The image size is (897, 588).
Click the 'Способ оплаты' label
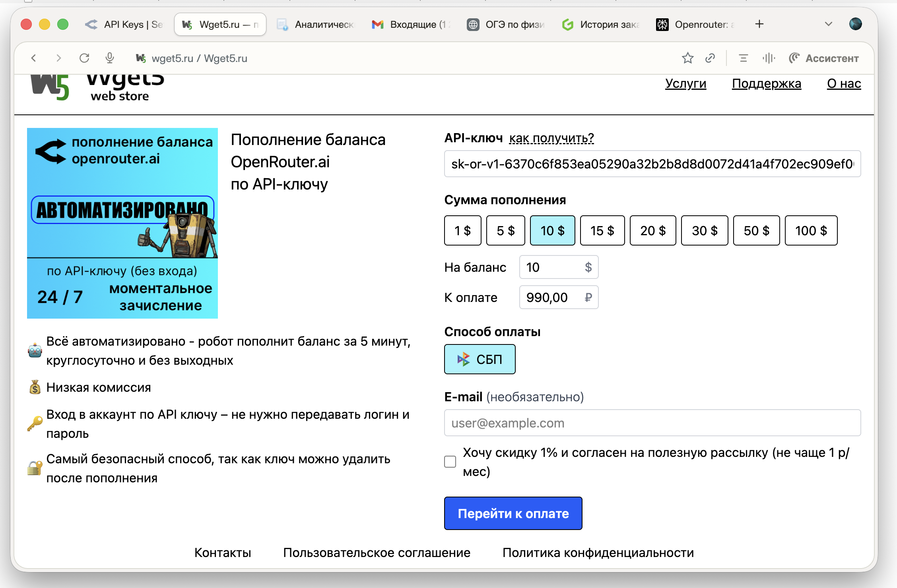click(492, 332)
